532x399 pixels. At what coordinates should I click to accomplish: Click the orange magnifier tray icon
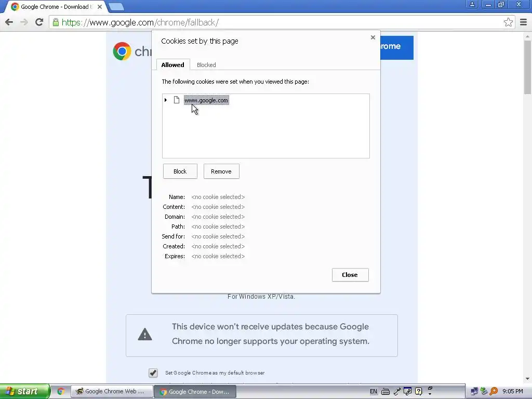click(x=494, y=392)
